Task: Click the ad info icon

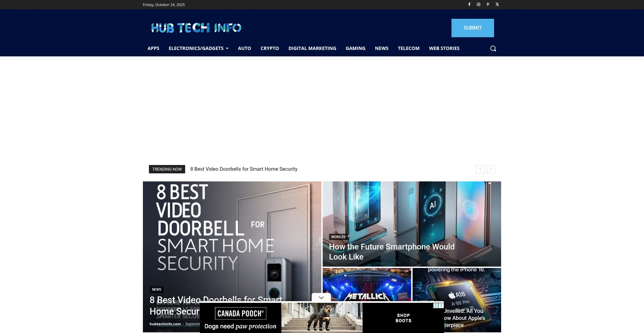Action: [x=436, y=306]
